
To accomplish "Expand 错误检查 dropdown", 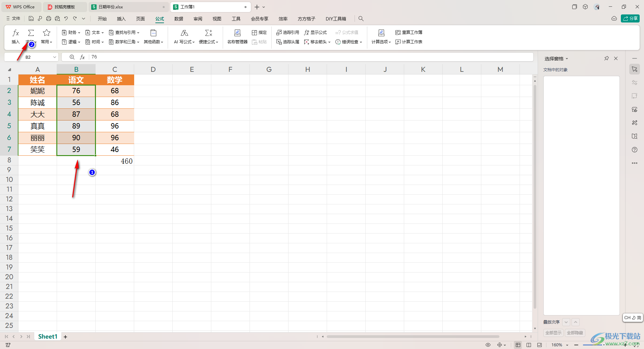I will point(349,42).
